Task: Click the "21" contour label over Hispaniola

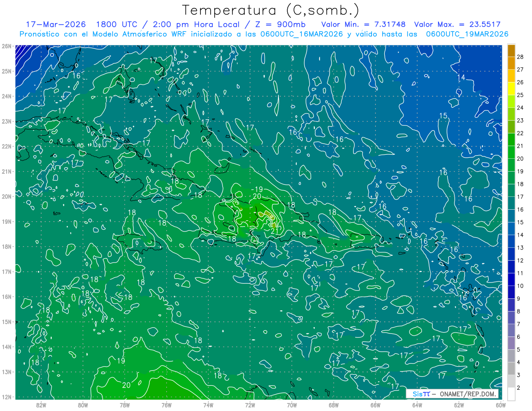Action: pos(274,231)
